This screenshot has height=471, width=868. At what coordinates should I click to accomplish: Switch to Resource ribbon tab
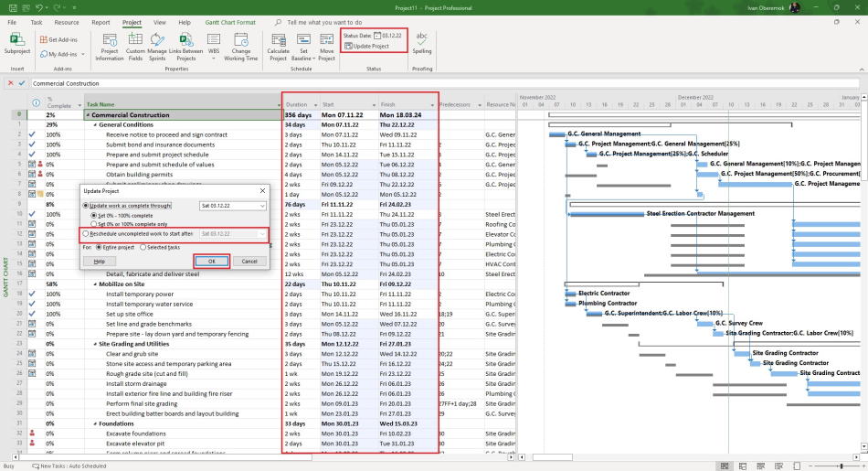tap(67, 22)
